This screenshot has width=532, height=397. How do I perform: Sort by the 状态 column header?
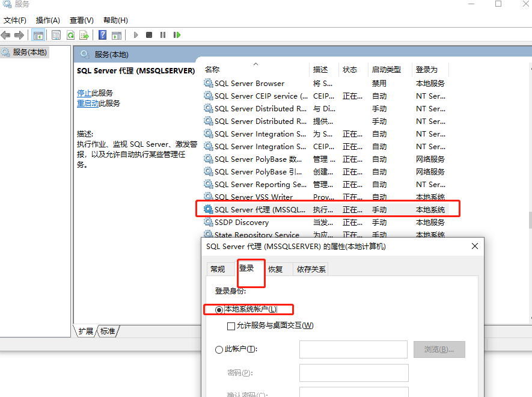click(353, 69)
